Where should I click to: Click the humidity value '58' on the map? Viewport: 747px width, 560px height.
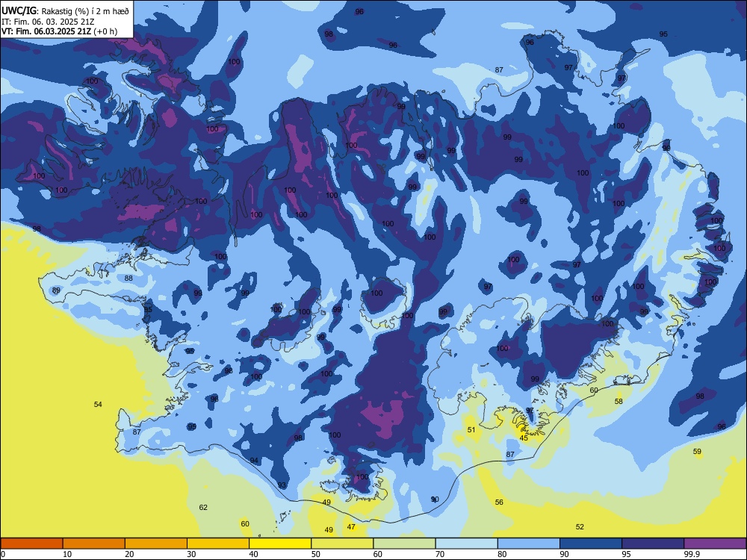pos(619,402)
